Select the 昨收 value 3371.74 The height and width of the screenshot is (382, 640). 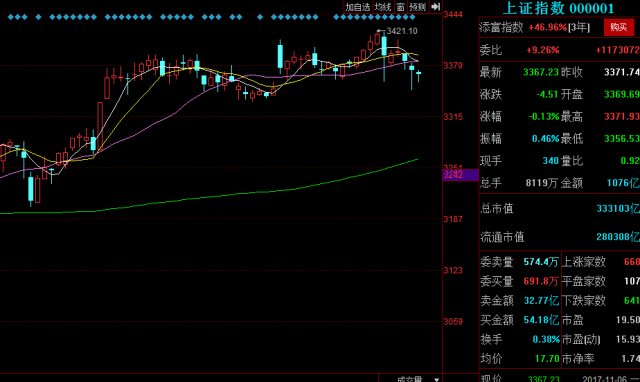(622, 72)
